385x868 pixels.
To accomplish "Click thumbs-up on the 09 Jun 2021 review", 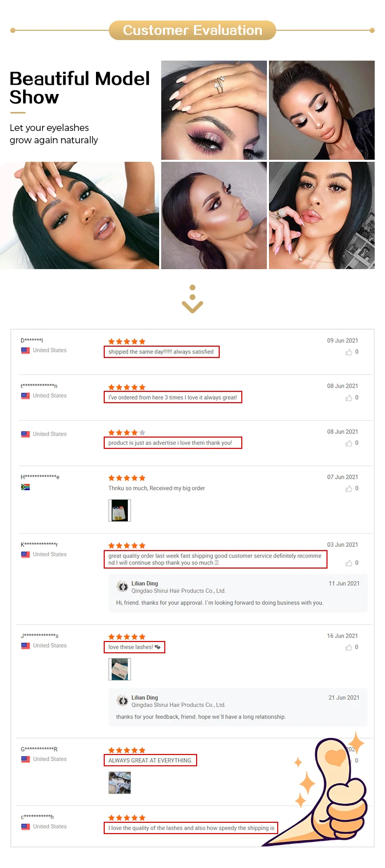I will 349,352.
